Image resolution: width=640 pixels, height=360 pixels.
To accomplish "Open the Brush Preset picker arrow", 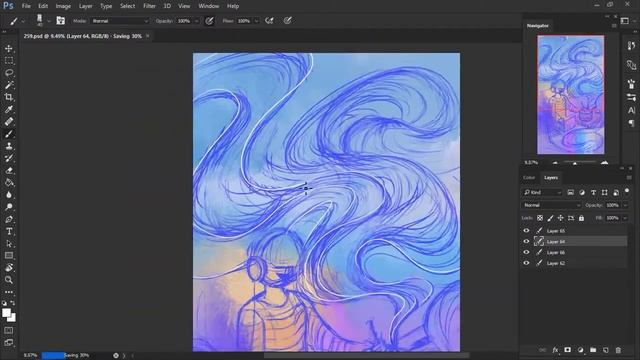I will coord(49,21).
